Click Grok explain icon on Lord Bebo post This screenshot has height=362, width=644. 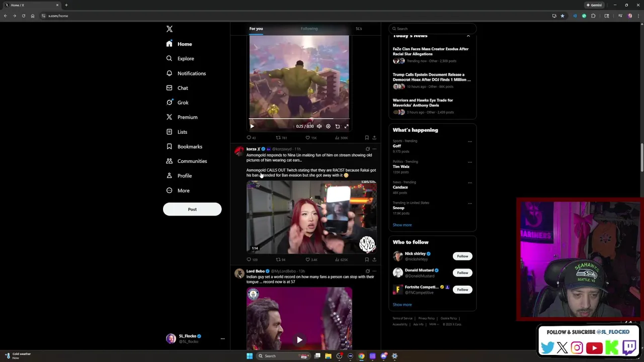[x=367, y=271]
